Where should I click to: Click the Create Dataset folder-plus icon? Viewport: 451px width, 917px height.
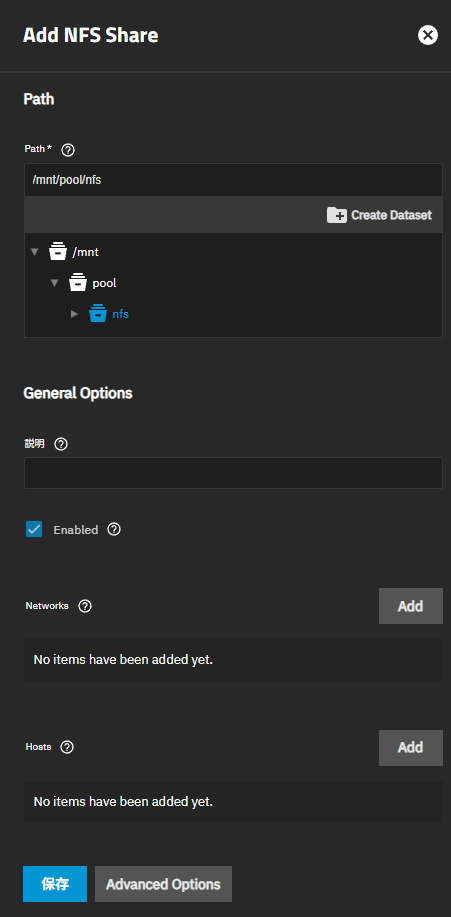(x=337, y=215)
